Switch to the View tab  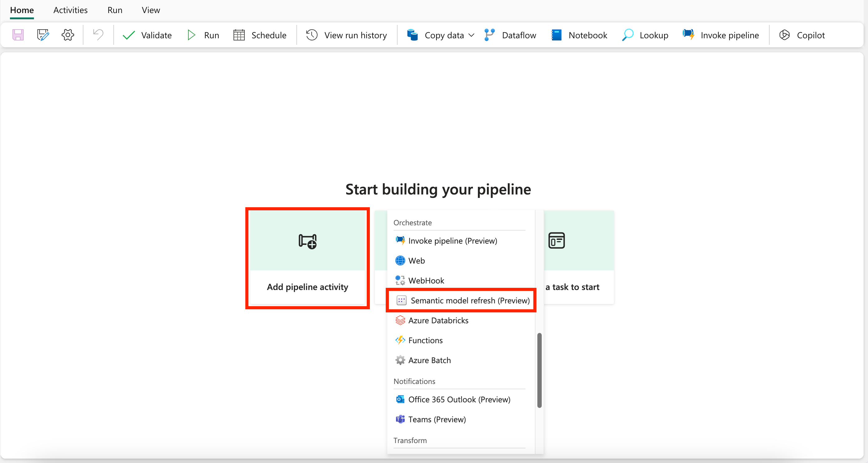151,10
